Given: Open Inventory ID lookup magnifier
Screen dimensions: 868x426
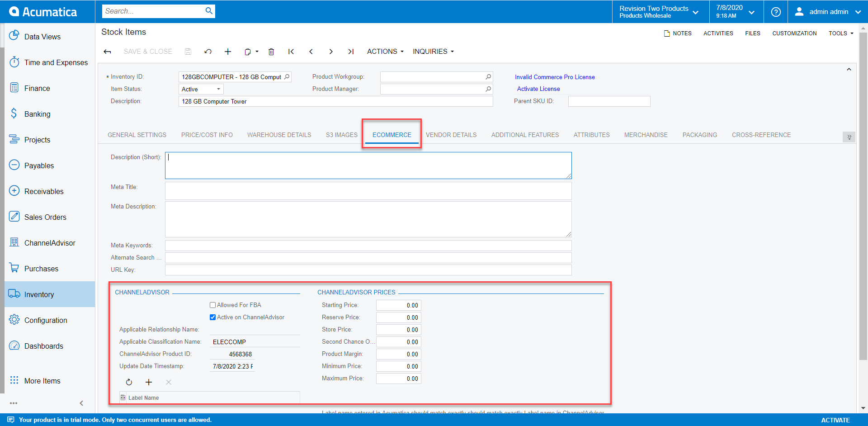Looking at the screenshot, I should (x=287, y=77).
